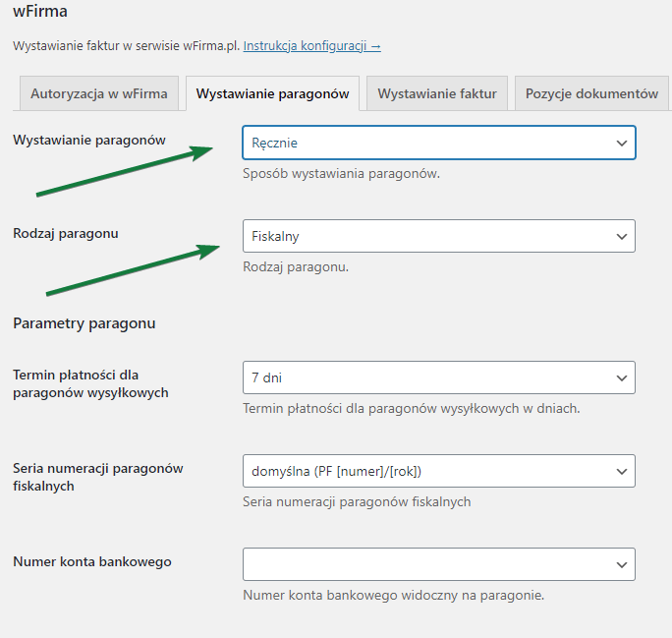Click the wFirma page heading
The image size is (672, 638).
[x=40, y=12]
